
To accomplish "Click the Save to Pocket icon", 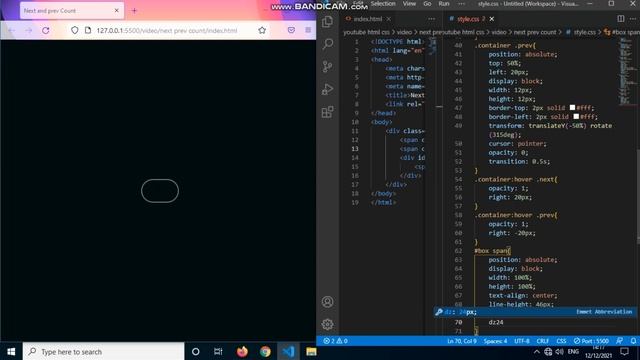I will click(291, 30).
